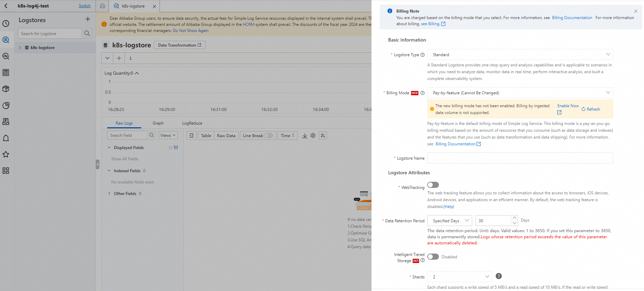Refresh the billing mode status
Image resolution: width=644 pixels, height=291 pixels.
point(591,109)
